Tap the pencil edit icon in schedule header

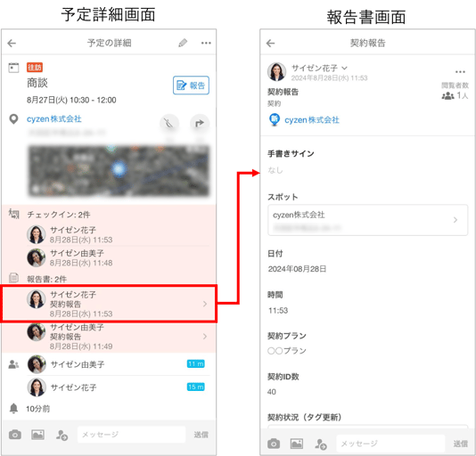(x=183, y=43)
